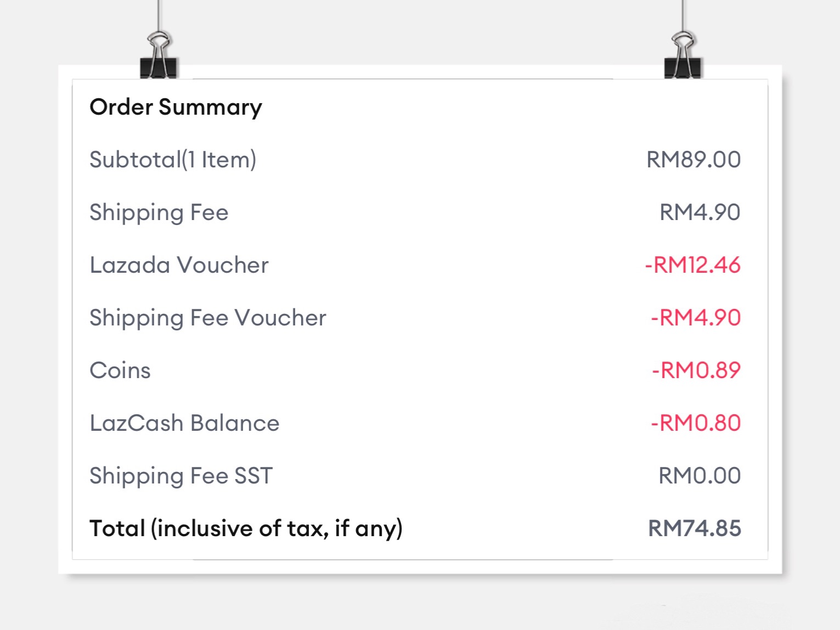The width and height of the screenshot is (840, 630).
Task: Click the red -RM0.80 LazCash deduction
Action: pyautogui.click(x=696, y=423)
